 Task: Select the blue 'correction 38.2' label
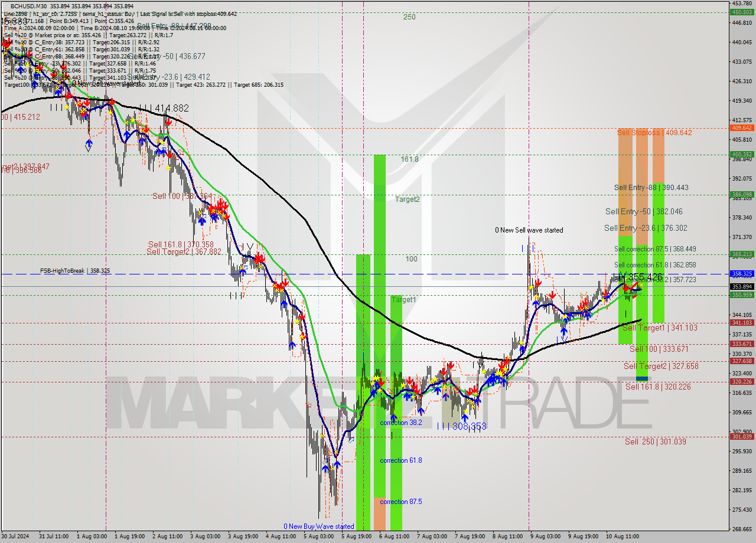(401, 423)
